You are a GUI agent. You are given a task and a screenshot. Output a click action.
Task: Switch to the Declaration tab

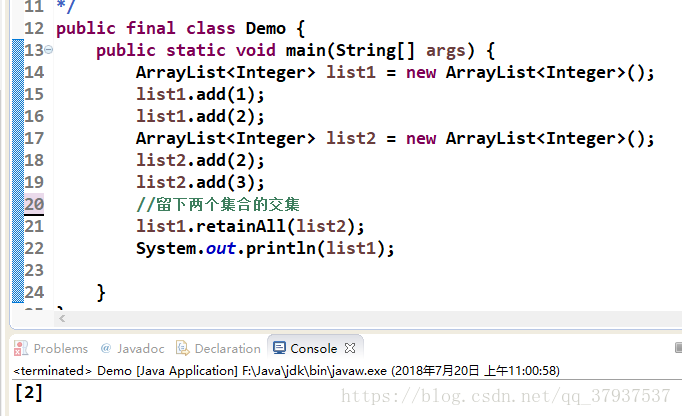[227, 349]
